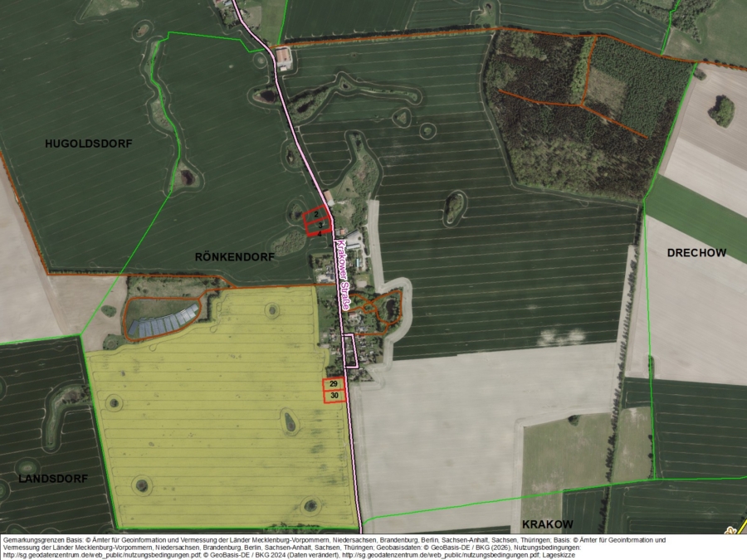Click the small shell icon in bottom-right corner
747x560 pixels.
(730, 529)
